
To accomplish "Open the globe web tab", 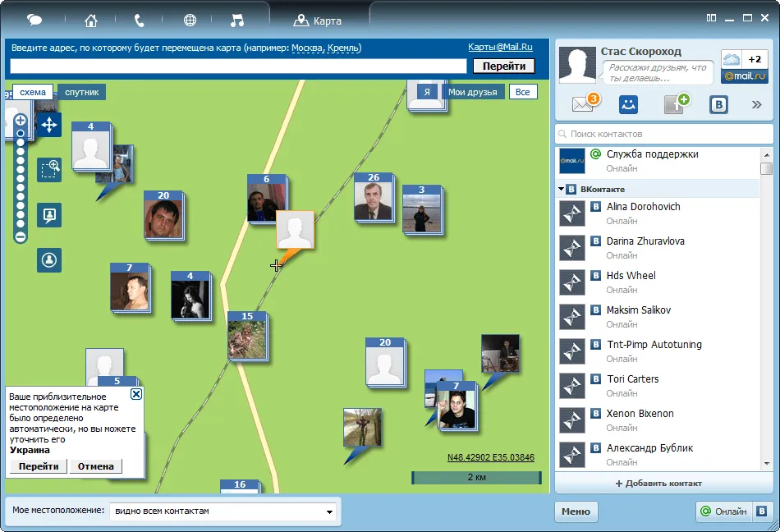I will (x=190, y=21).
